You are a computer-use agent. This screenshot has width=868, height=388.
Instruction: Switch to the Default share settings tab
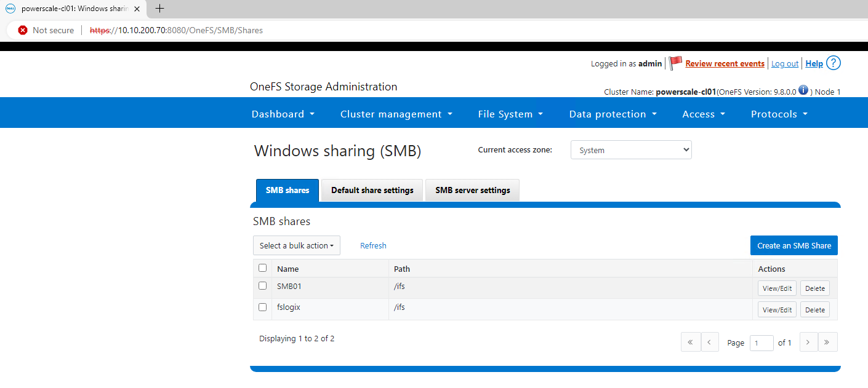pyautogui.click(x=372, y=190)
